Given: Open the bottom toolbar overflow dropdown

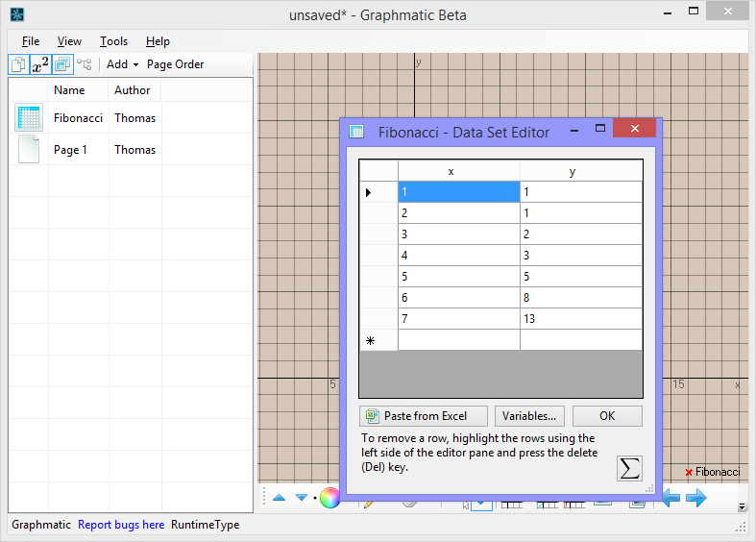Looking at the screenshot, I should 742,506.
